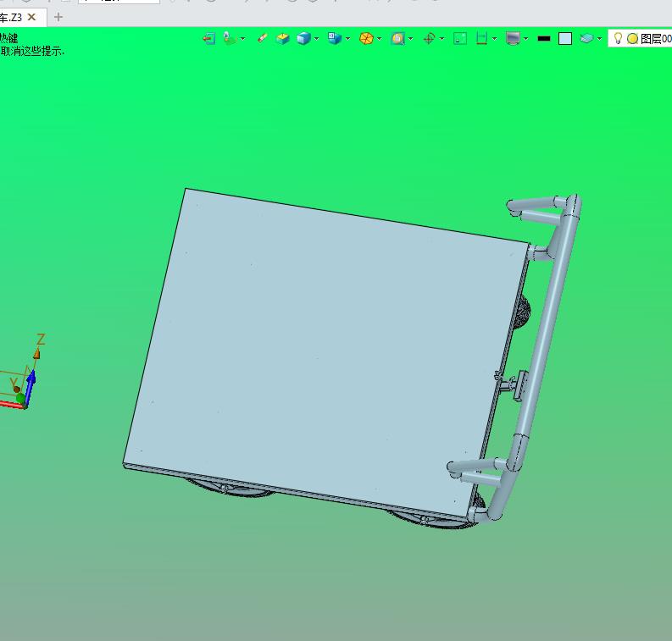Viewport: 672px width, 641px height.
Task: Click the dimension/section measurement icon
Action: point(482,39)
